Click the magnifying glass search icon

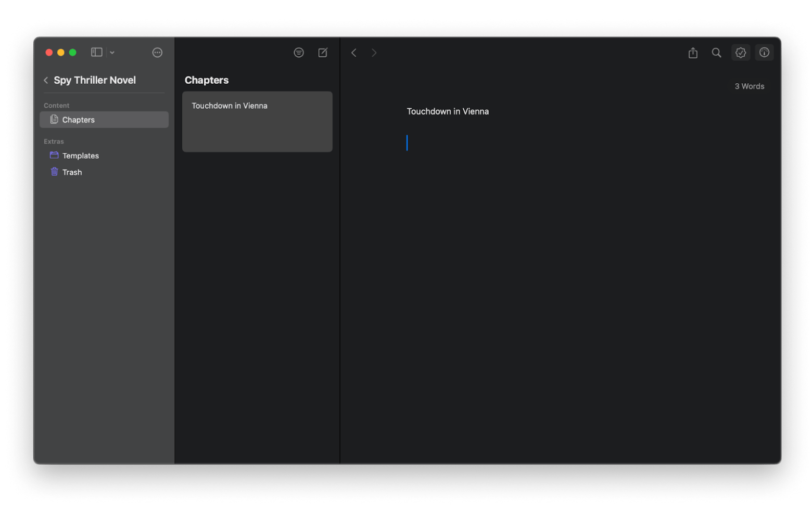click(717, 53)
